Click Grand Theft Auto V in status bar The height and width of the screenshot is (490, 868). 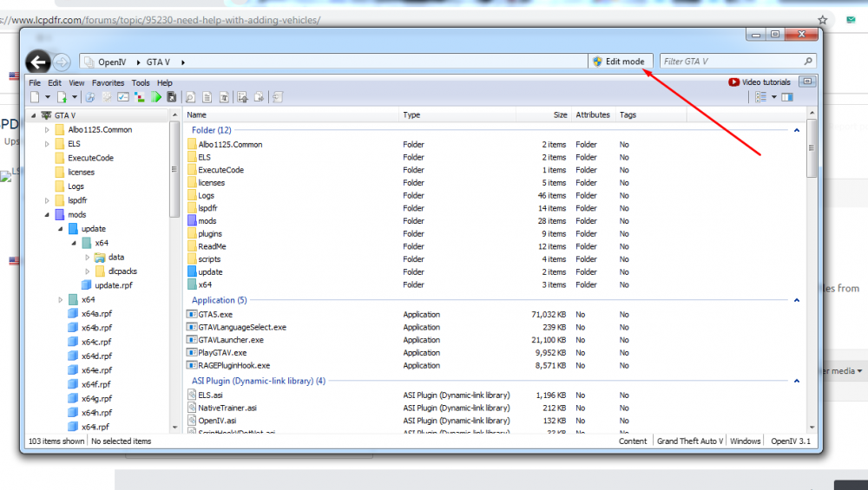[x=690, y=441]
